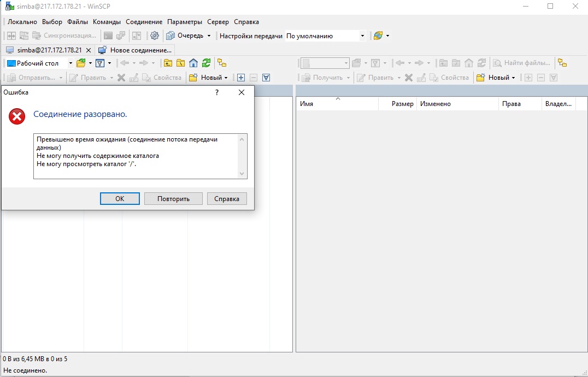Screen dimensions: 588x377
Task: Open Preferences via the gear icon
Action: pos(155,36)
